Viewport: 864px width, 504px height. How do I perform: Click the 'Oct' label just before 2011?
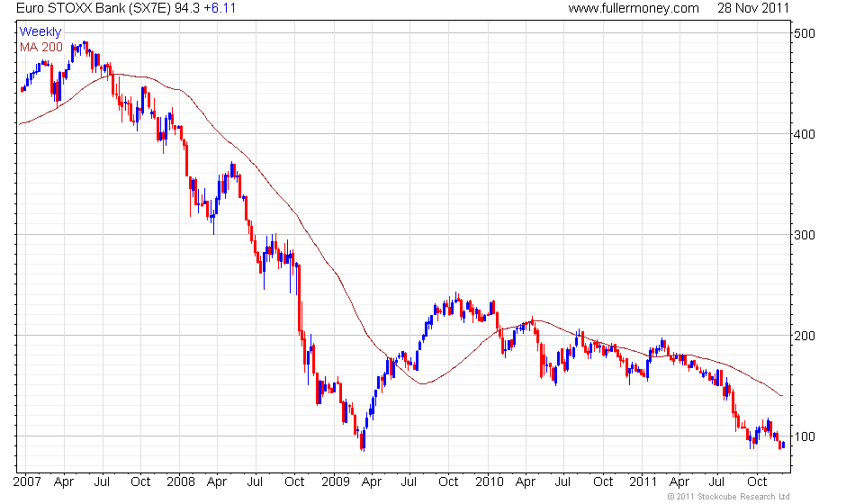coord(603,482)
